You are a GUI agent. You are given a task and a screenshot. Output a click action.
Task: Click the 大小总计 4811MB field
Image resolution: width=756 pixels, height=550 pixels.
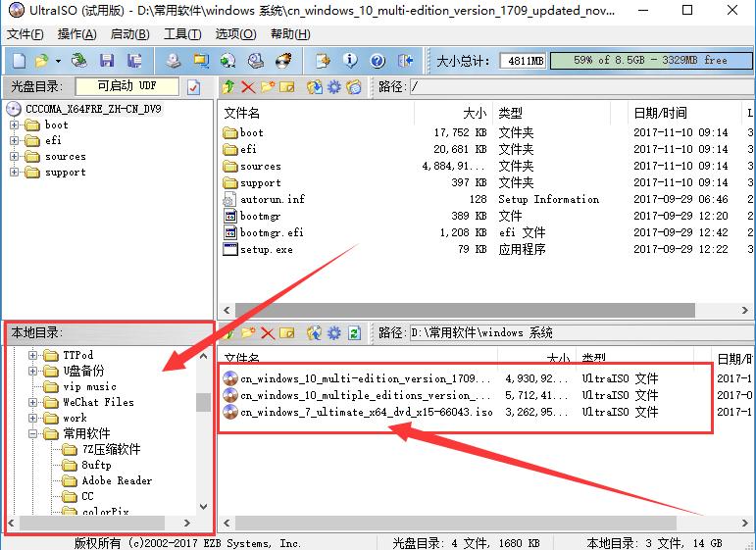click(x=523, y=61)
